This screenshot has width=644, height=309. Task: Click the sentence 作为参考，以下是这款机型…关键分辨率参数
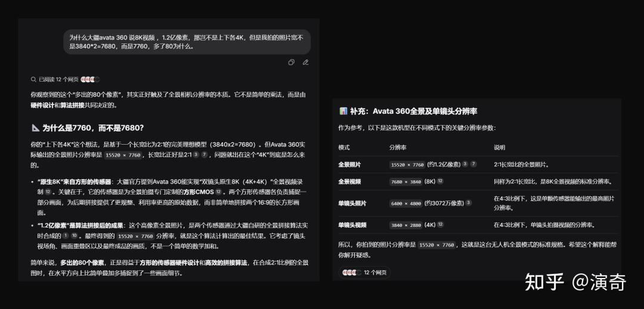417,128
